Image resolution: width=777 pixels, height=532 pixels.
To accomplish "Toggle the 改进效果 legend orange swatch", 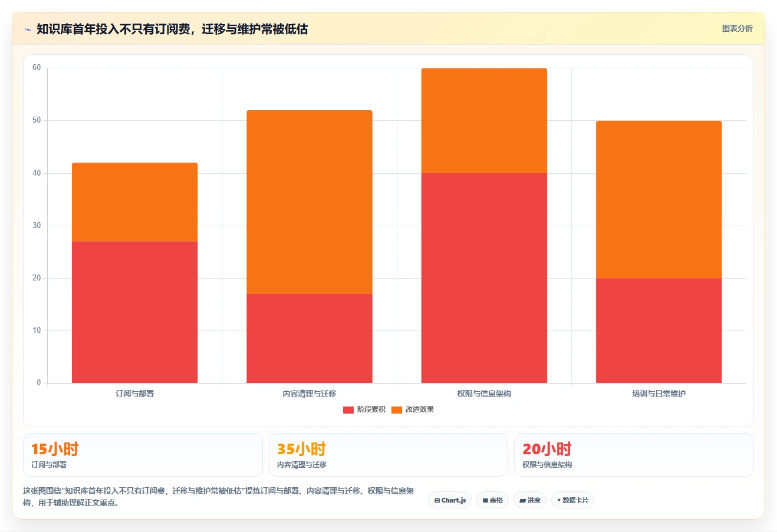I will [x=397, y=410].
